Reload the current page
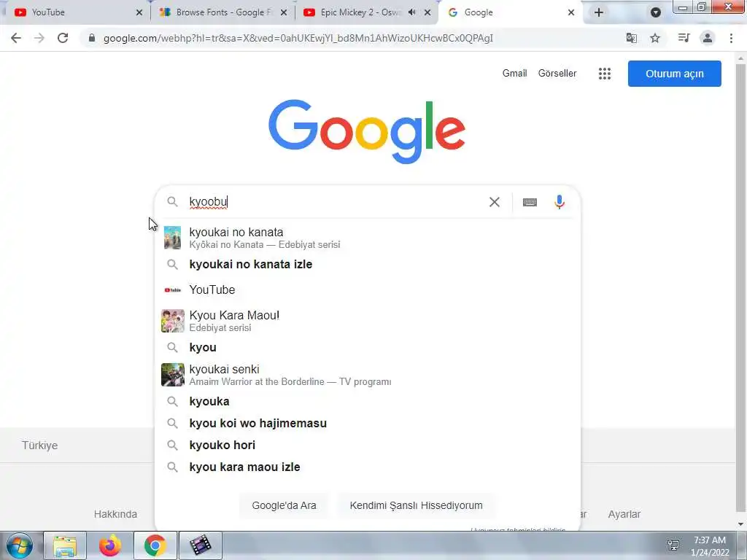747x560 pixels. [x=63, y=38]
